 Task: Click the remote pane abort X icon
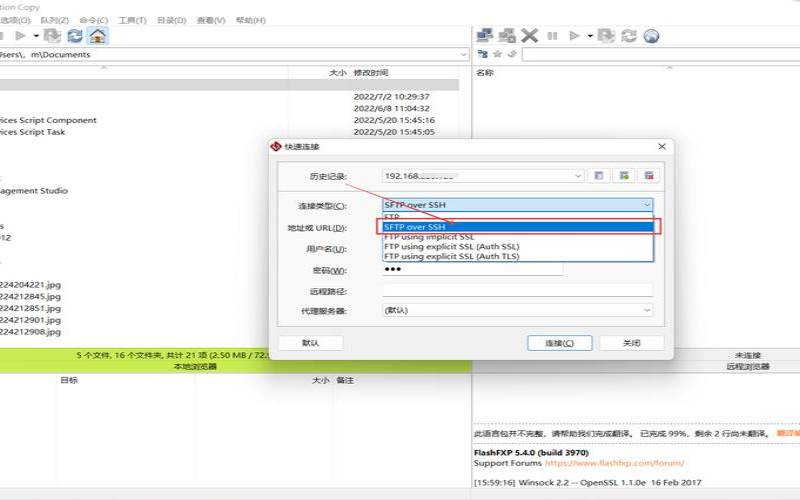click(x=530, y=36)
